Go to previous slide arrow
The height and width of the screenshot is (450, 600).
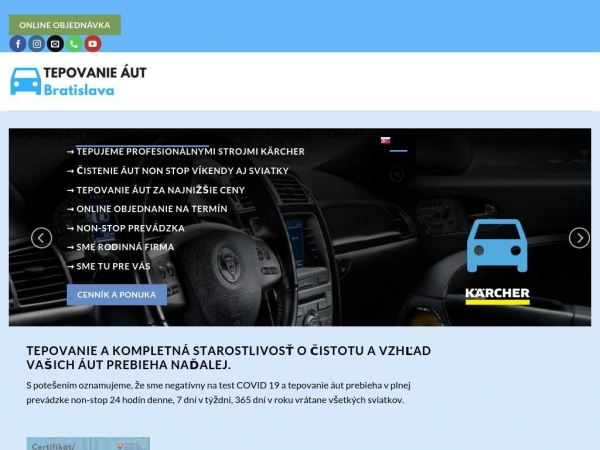[41, 238]
